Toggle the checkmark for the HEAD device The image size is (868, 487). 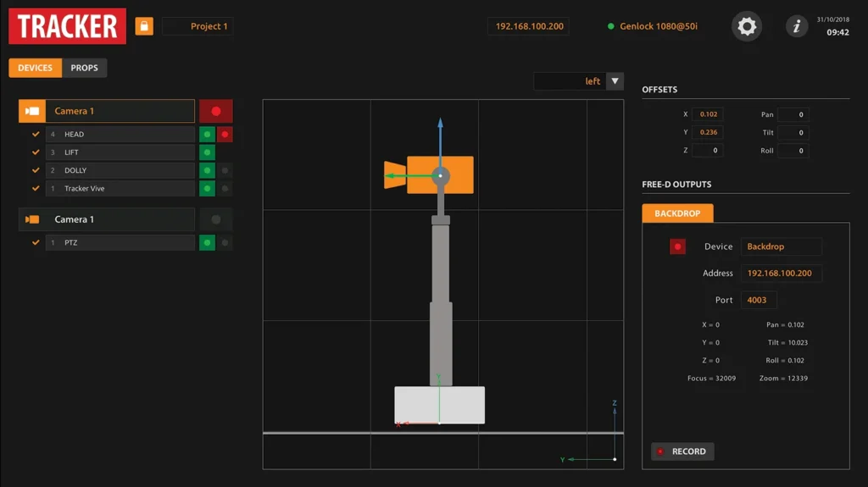click(36, 134)
